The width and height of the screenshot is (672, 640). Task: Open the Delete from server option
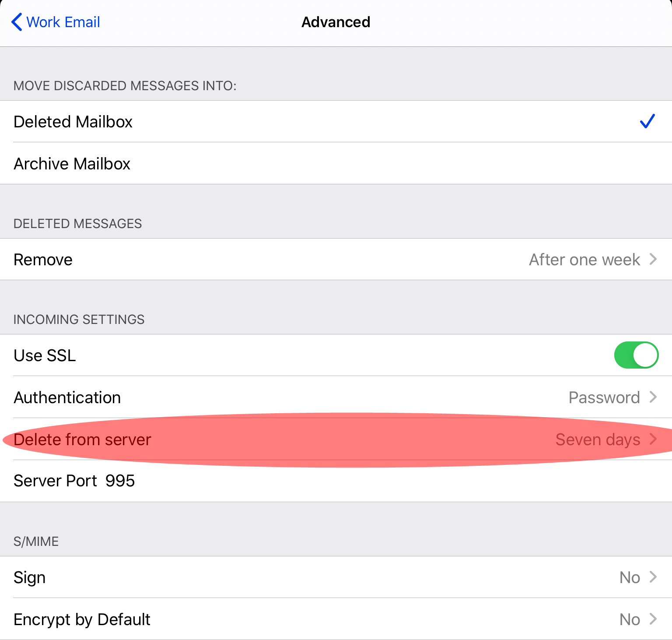coord(336,440)
